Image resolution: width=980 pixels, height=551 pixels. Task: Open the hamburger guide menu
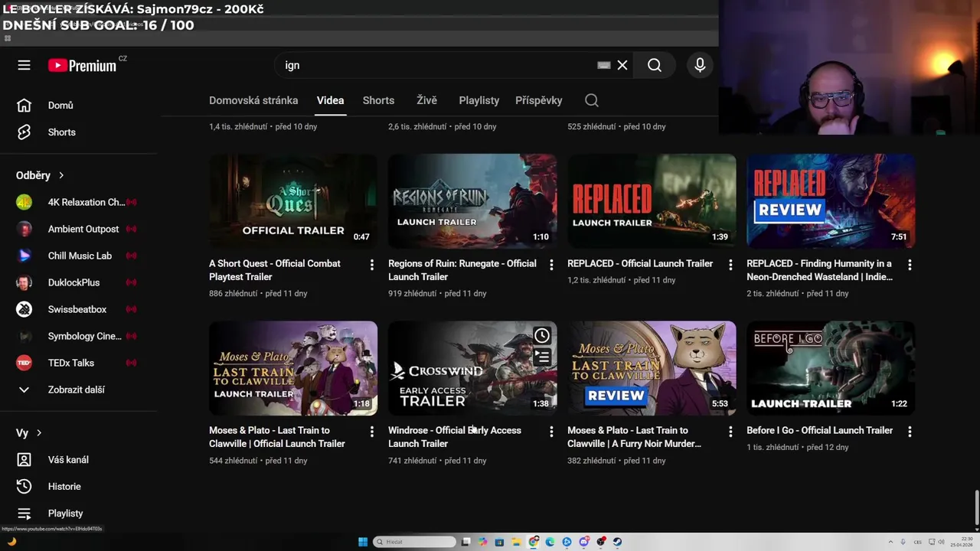click(x=24, y=66)
